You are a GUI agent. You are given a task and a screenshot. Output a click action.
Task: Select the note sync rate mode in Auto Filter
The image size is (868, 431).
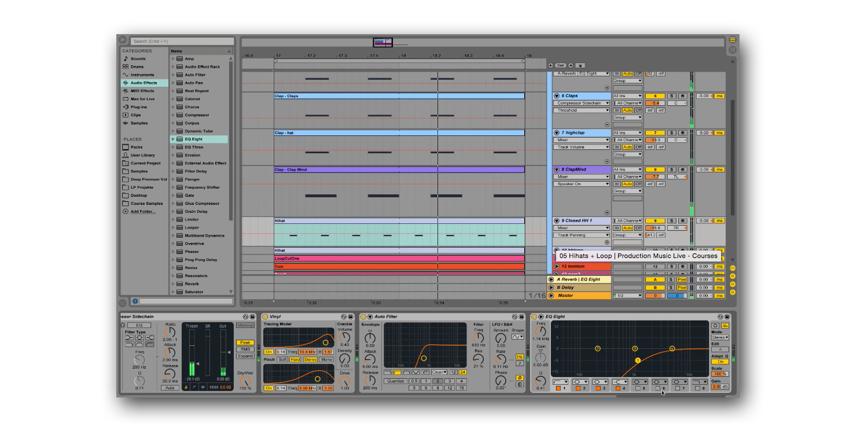520,363
